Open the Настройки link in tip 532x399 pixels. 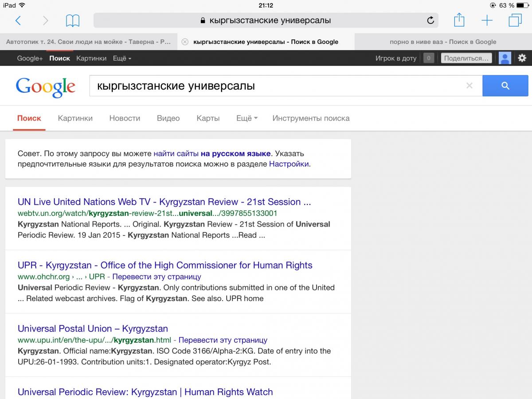pos(289,164)
